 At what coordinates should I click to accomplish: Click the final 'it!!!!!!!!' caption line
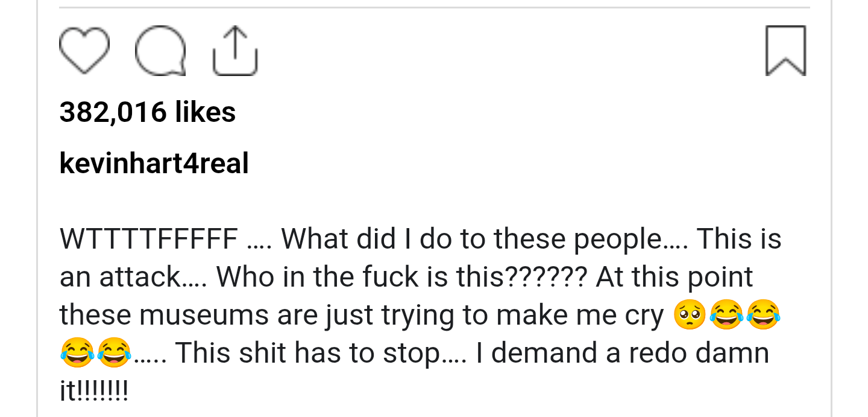click(94, 391)
